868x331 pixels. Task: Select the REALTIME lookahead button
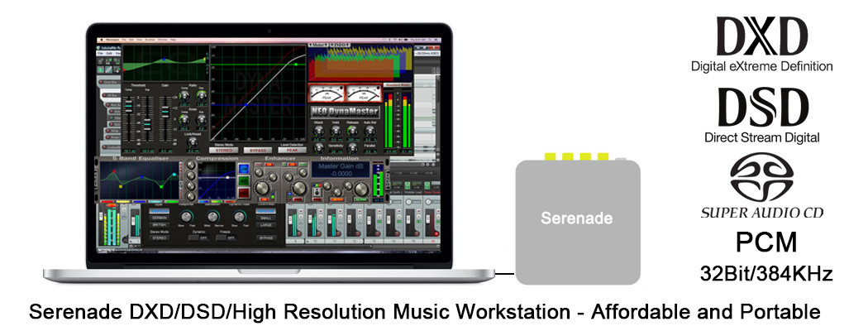coord(265,211)
